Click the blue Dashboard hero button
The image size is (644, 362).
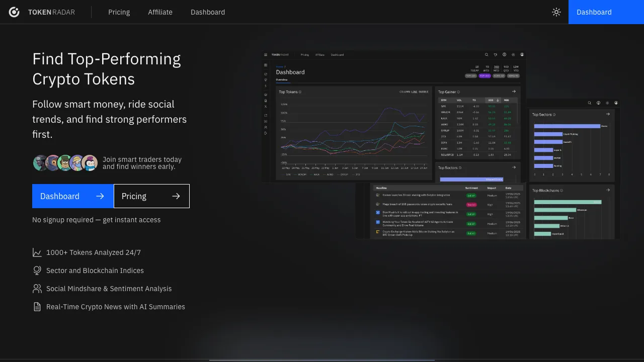pos(73,196)
